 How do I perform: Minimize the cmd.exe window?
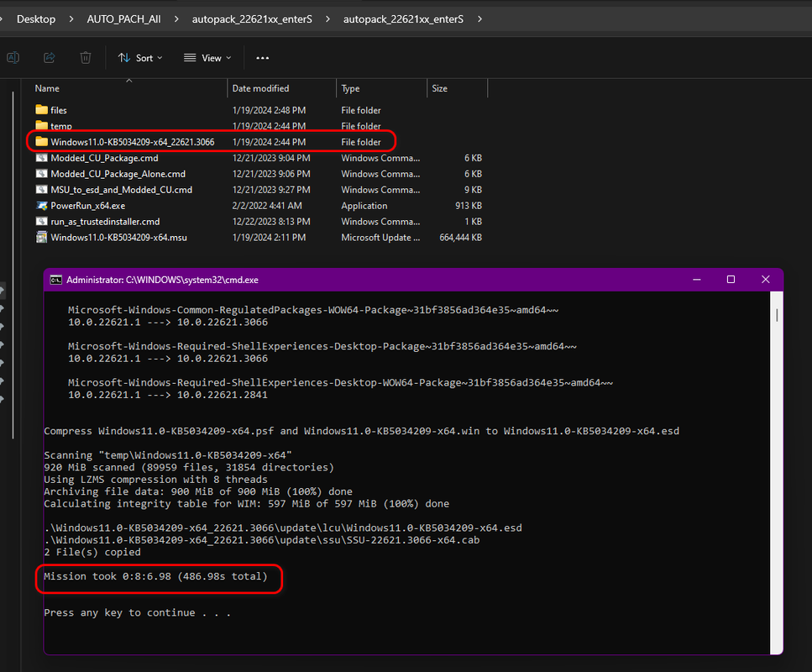(x=696, y=279)
